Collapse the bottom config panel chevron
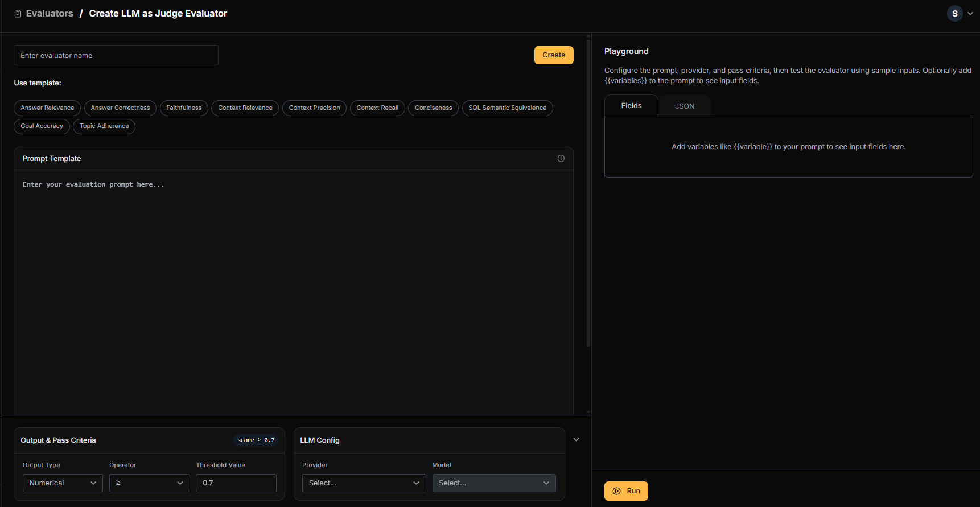 [x=576, y=439]
